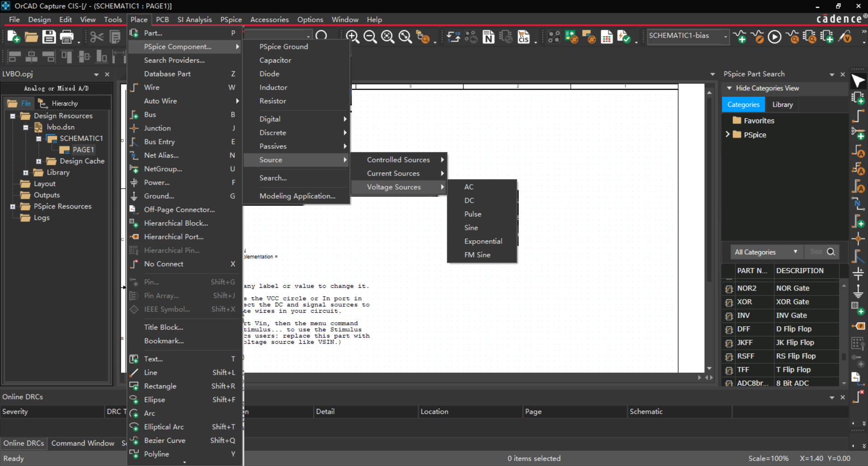Screen dimensions: 868x466
Task: Open the SCHEMATIC1-bias profile dropdown
Action: (726, 36)
